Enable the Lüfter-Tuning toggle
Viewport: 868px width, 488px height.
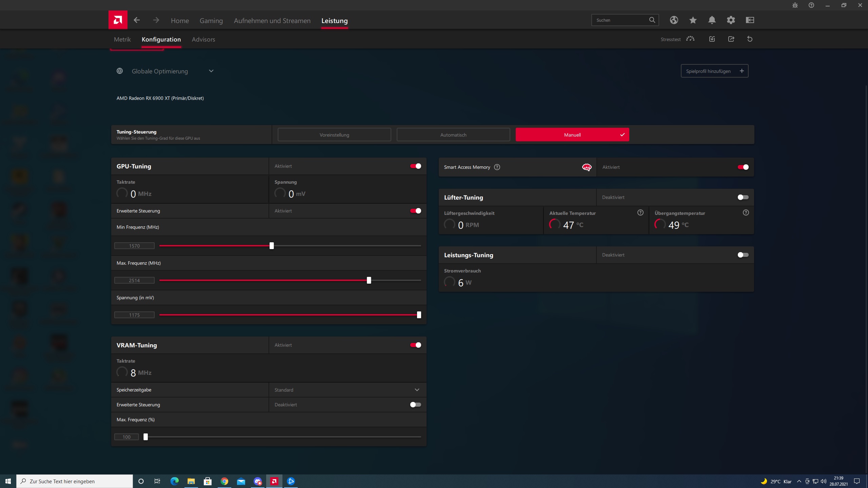tap(743, 197)
